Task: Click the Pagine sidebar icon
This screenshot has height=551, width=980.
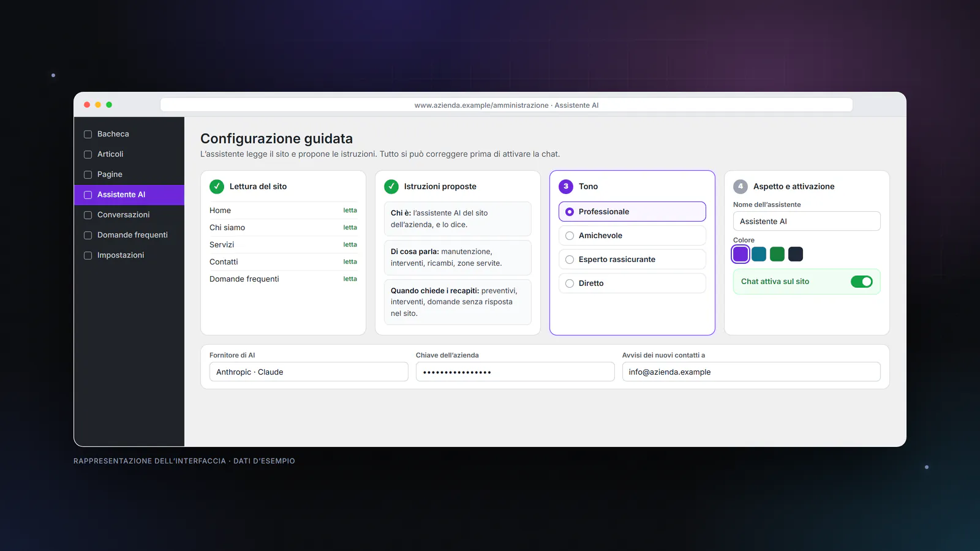Action: (x=88, y=174)
